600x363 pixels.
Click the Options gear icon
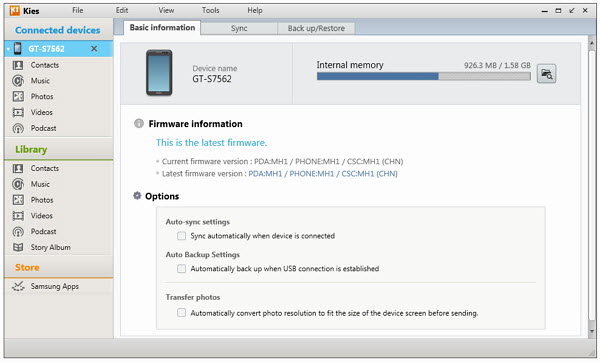(137, 196)
